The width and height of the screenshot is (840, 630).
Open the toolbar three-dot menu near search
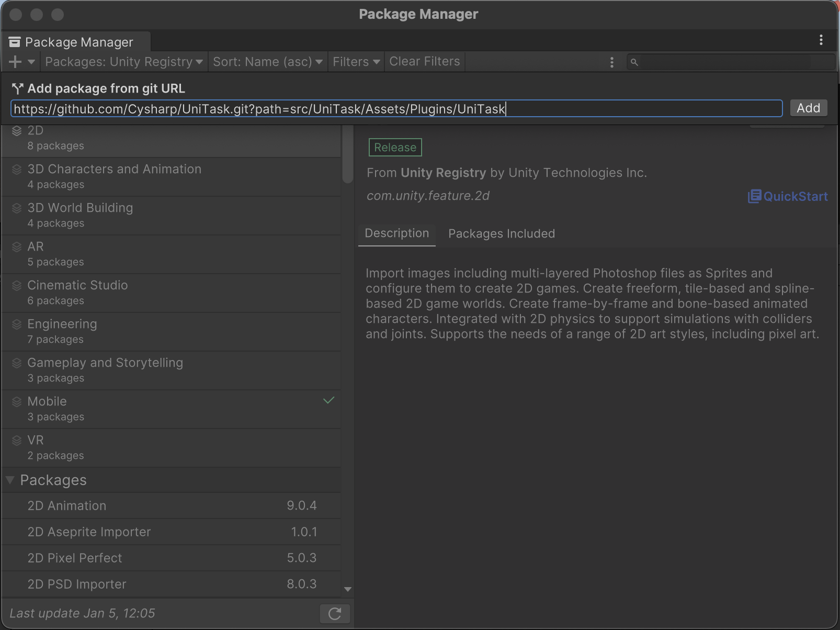[611, 62]
